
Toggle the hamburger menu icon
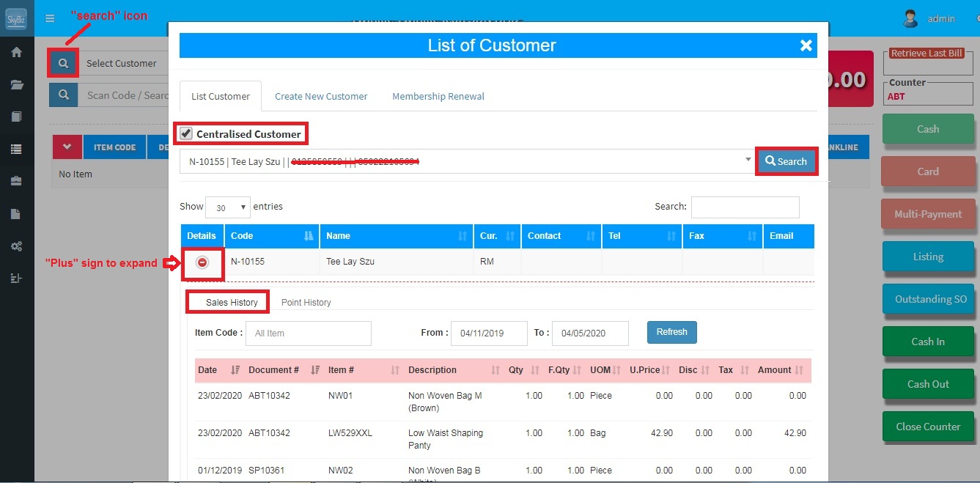coord(50,18)
